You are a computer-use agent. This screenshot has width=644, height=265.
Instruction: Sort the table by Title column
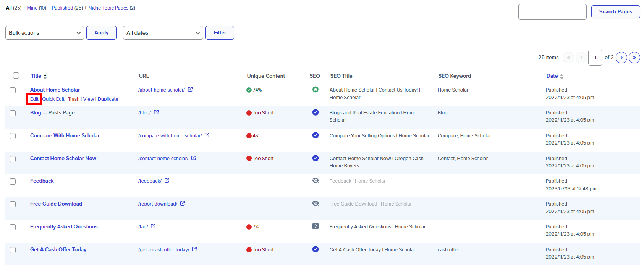coord(39,76)
